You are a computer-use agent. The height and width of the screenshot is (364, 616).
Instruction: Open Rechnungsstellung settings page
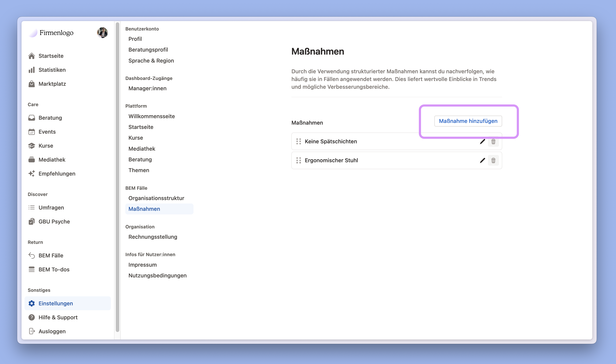coord(153,237)
